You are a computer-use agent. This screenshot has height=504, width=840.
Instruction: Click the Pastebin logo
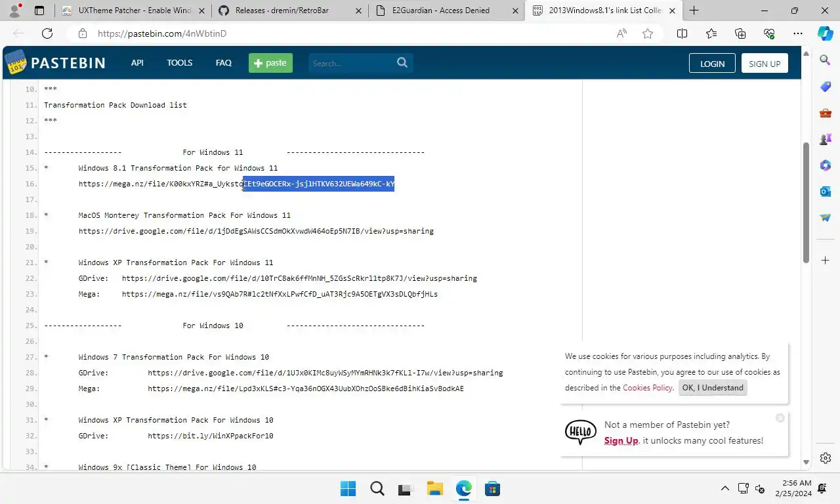pyautogui.click(x=56, y=63)
